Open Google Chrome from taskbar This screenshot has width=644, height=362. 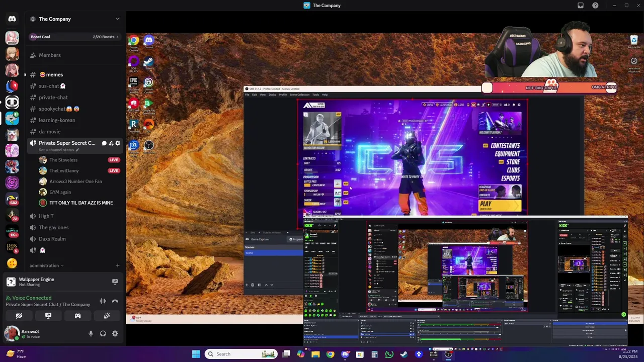tap(330, 354)
